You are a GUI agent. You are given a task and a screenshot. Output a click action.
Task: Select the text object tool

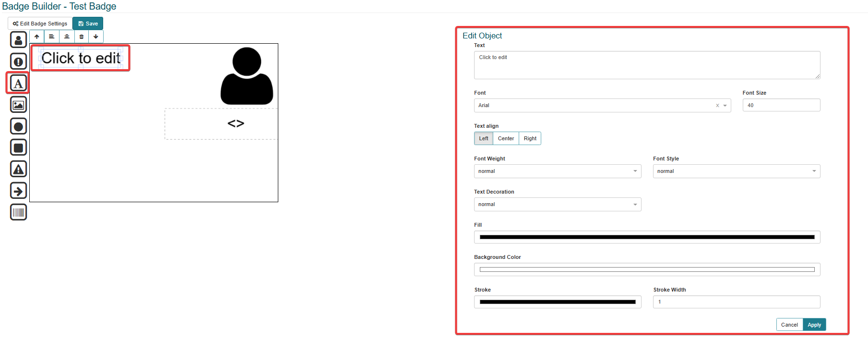point(18,84)
